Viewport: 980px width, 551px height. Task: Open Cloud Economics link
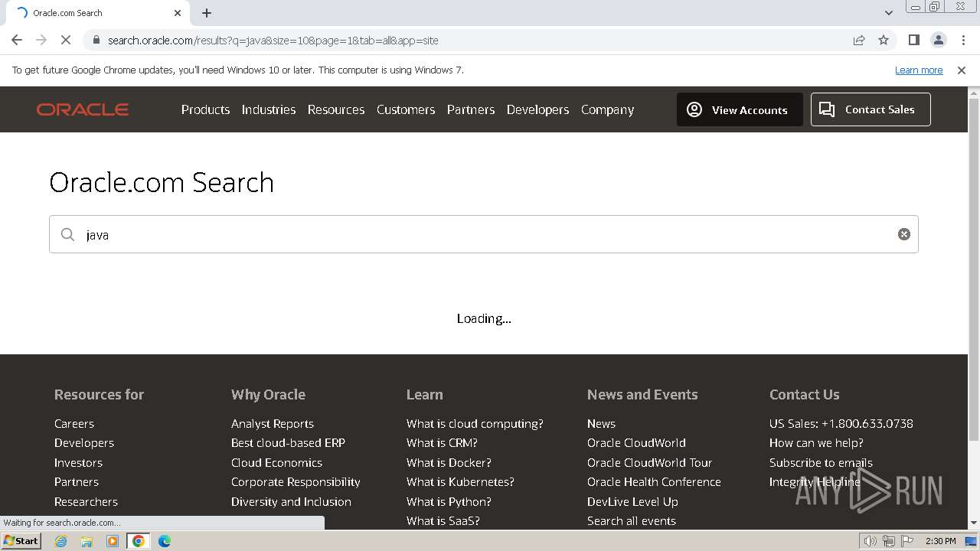276,462
